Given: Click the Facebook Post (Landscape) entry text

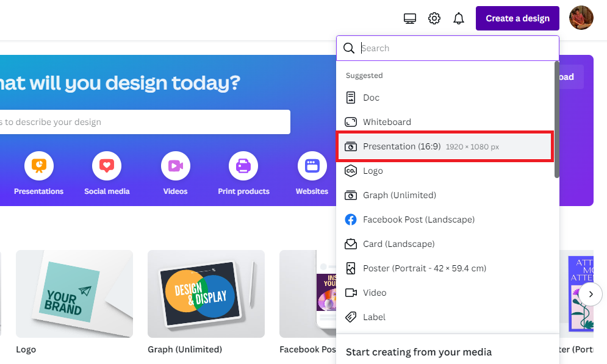Looking at the screenshot, I should pos(418,219).
